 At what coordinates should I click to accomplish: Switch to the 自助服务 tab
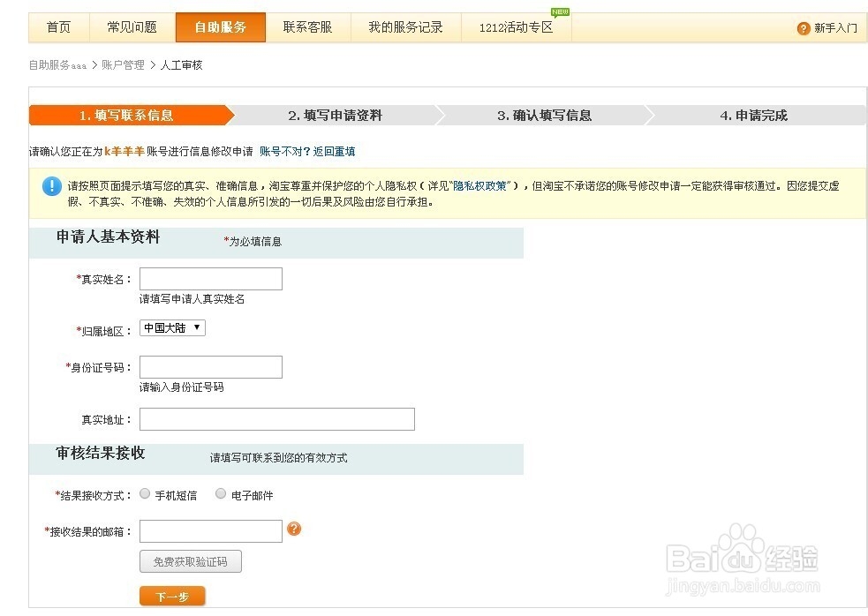221,27
